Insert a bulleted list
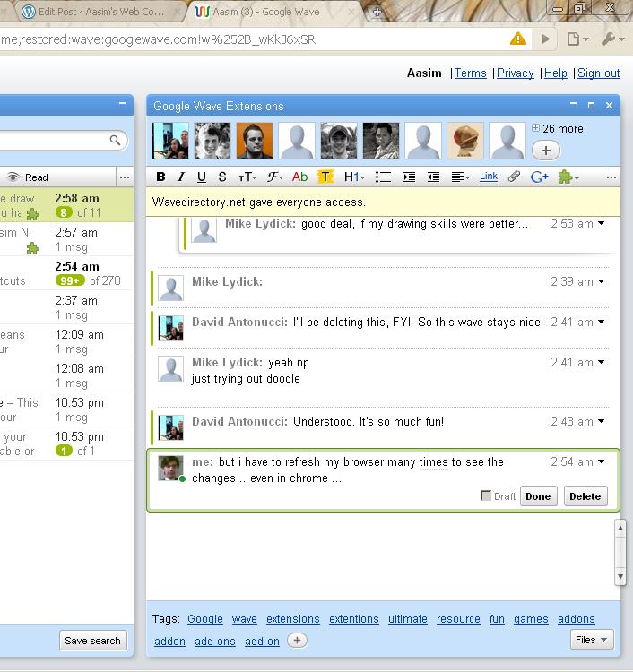This screenshot has width=633, height=672. click(383, 177)
